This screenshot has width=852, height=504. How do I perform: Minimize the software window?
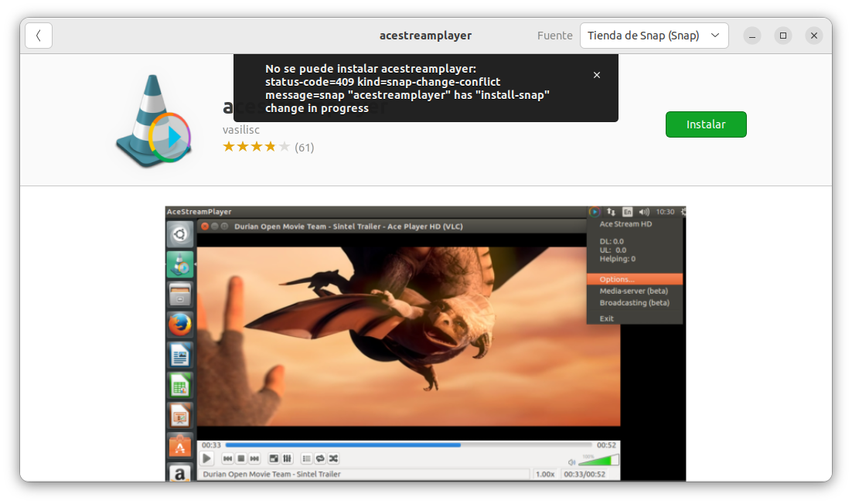752,36
